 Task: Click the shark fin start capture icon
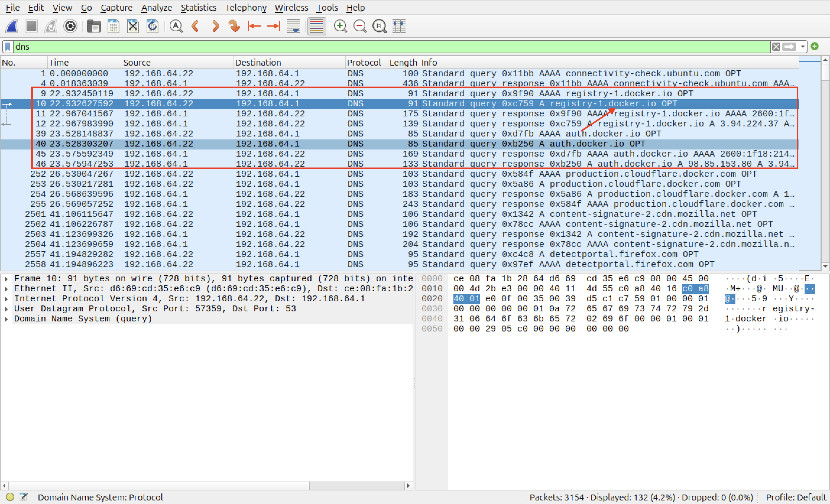tap(12, 26)
